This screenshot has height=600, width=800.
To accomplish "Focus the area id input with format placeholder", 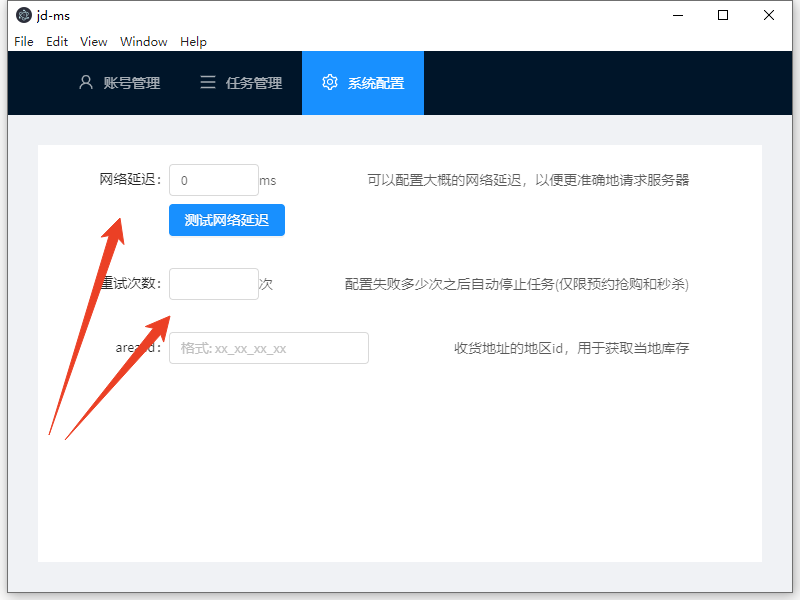I will [268, 348].
